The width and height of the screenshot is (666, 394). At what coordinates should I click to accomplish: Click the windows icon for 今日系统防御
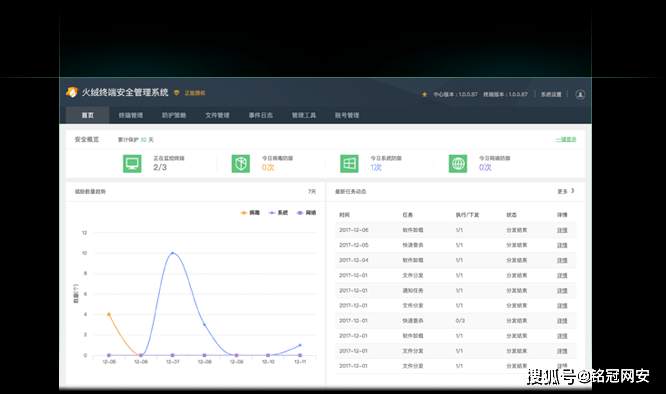(349, 163)
